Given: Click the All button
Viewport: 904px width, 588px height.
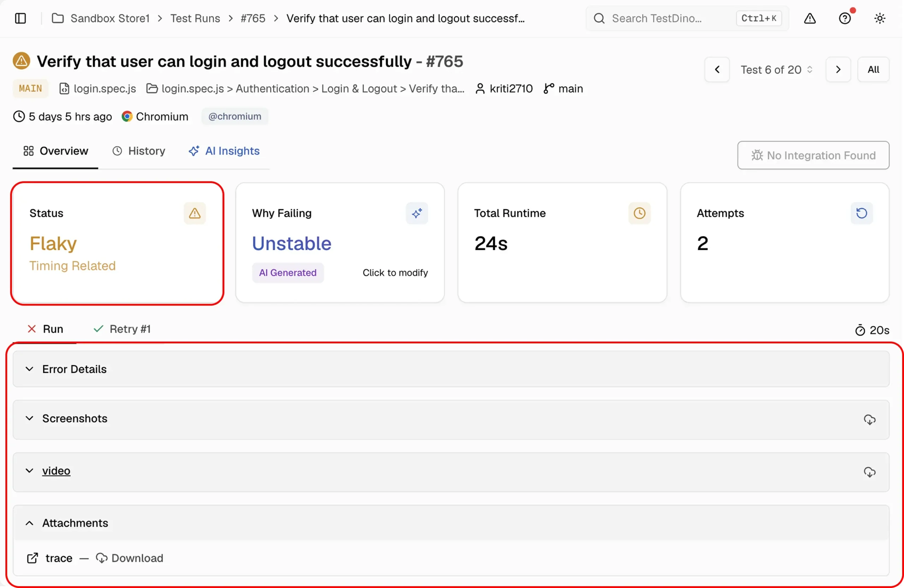Looking at the screenshot, I should pyautogui.click(x=873, y=70).
